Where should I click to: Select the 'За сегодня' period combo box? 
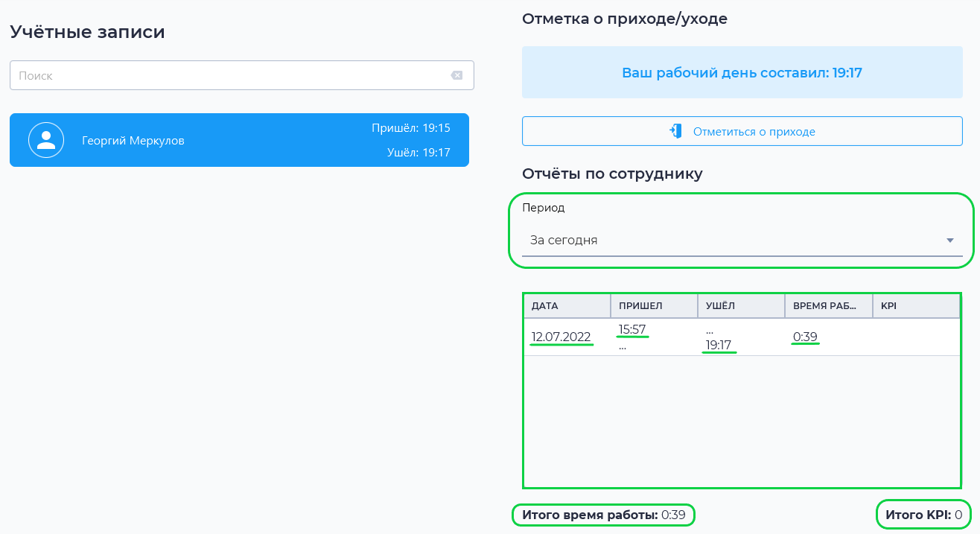742,241
